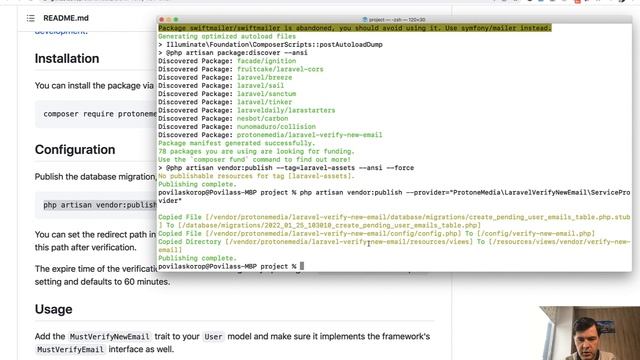Click the 'composer fund' command hint line
This screenshot has width=640, height=360.
pos(254,159)
